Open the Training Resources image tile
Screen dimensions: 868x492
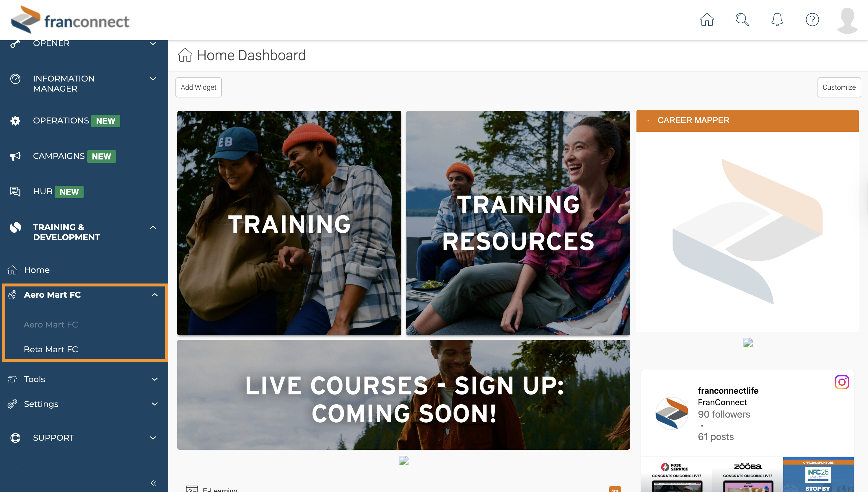[x=518, y=223]
